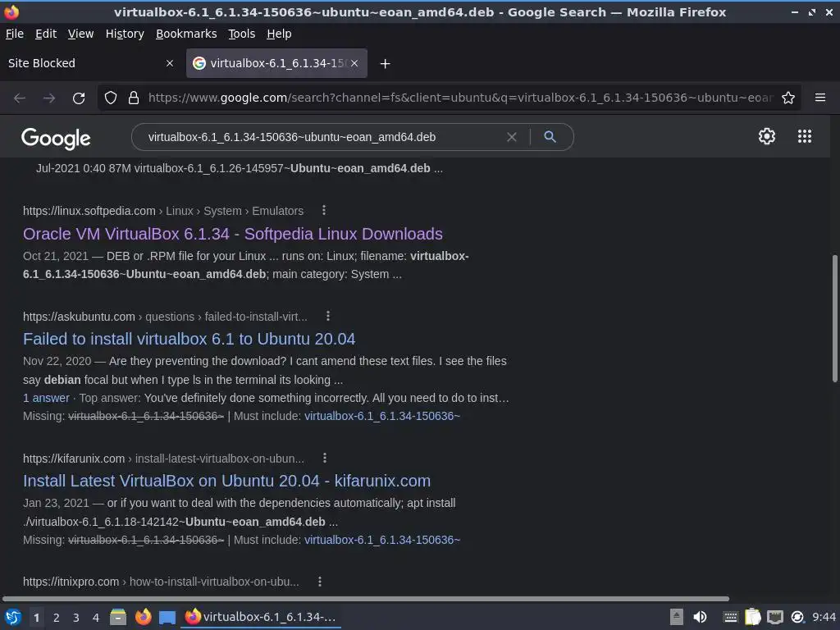Launch the file manager from the taskbar

coord(118,617)
